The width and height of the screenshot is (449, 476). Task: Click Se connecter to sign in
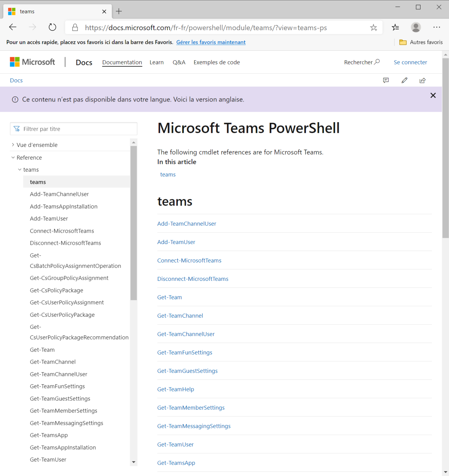(x=410, y=62)
